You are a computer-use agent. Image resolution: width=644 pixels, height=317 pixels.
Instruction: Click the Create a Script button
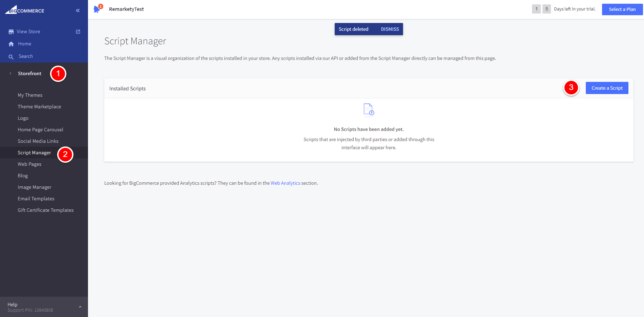pos(607,88)
